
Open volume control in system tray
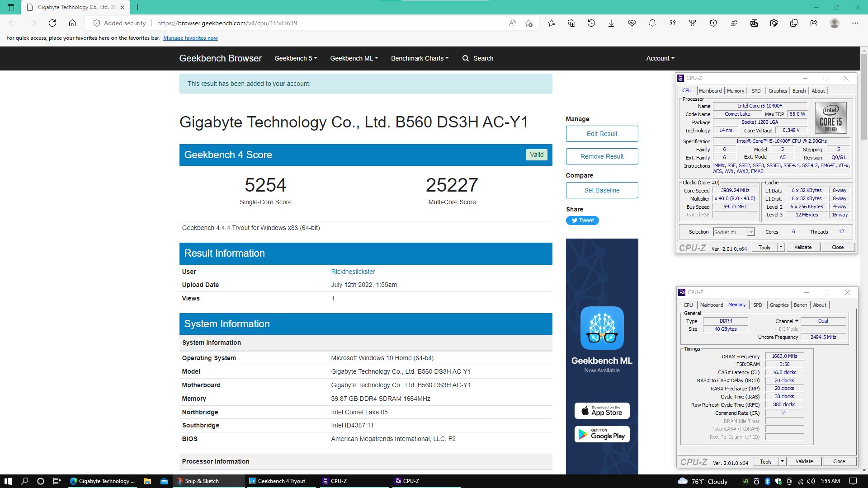point(811,481)
